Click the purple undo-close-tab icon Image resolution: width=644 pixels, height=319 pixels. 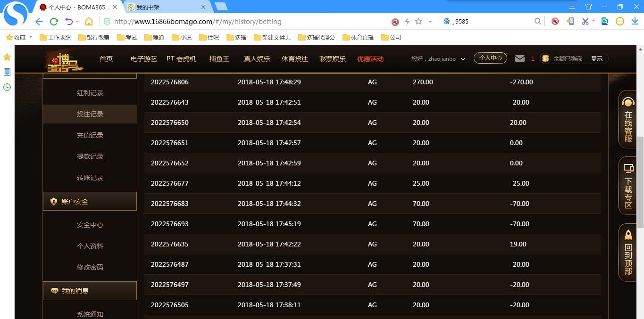tap(69, 22)
